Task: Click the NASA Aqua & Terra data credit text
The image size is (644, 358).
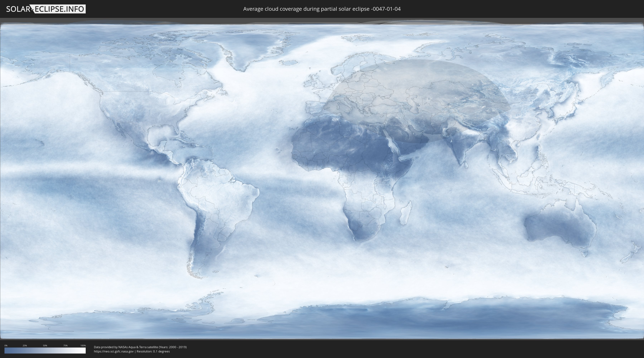Action: (140, 347)
